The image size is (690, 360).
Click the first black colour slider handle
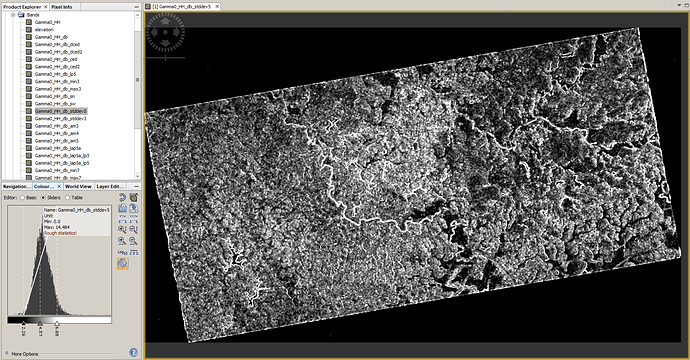[x=24, y=324]
